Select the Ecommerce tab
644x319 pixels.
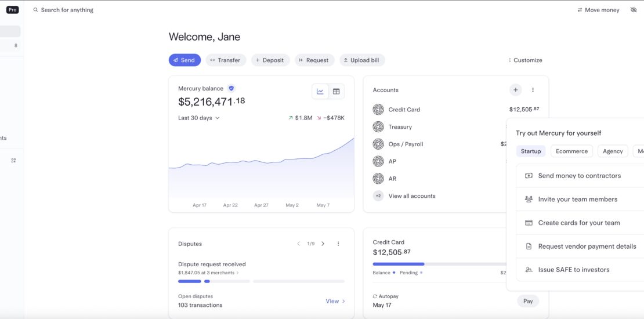point(571,151)
